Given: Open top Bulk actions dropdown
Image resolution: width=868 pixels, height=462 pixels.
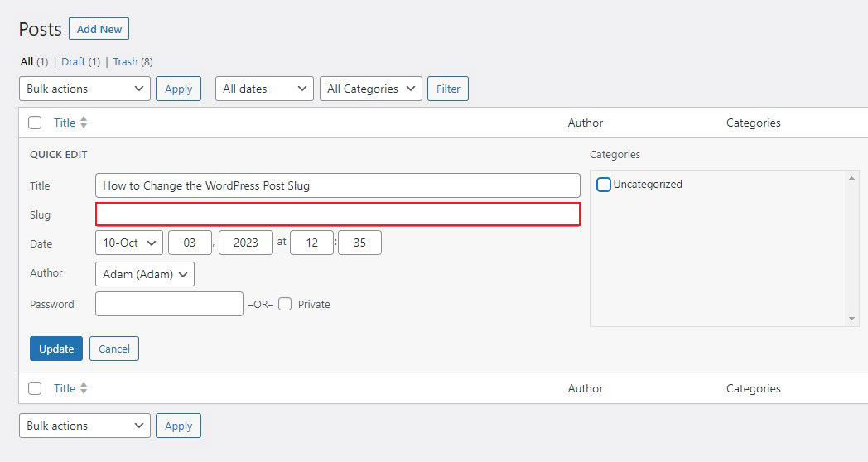Looking at the screenshot, I should pyautogui.click(x=84, y=89).
